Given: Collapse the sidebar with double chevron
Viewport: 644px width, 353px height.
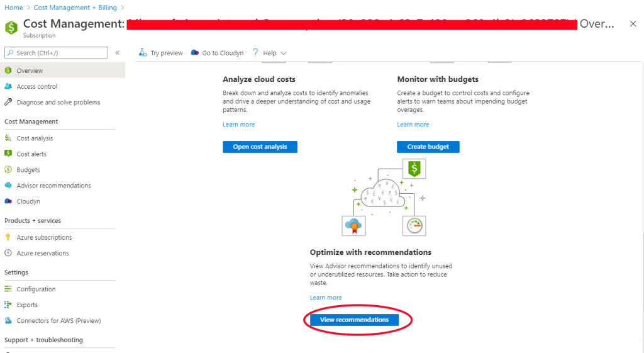Looking at the screenshot, I should 117,53.
